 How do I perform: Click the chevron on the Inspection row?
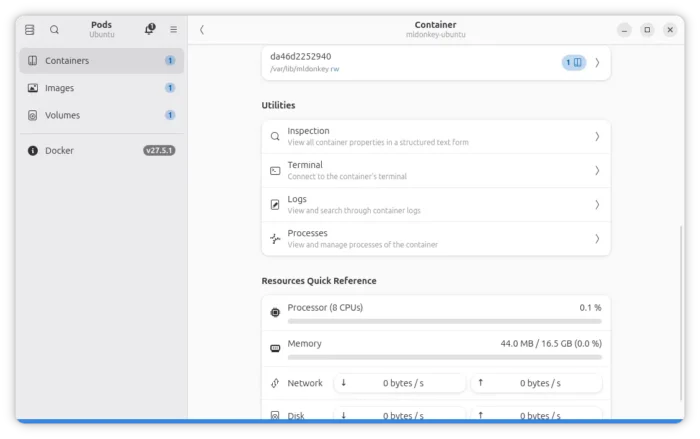pos(597,137)
